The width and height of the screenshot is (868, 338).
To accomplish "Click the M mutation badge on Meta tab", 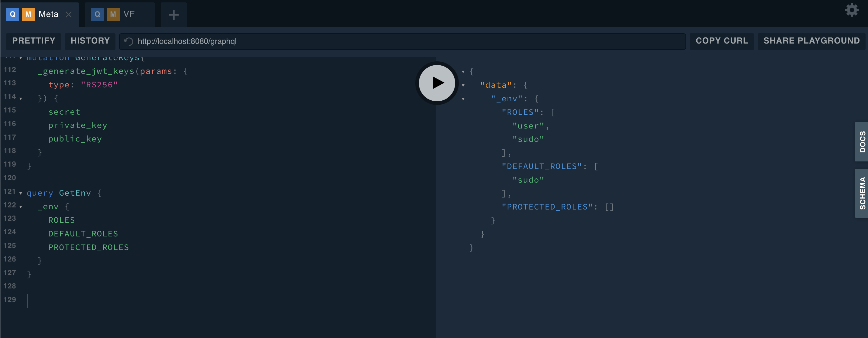I will coord(28,14).
